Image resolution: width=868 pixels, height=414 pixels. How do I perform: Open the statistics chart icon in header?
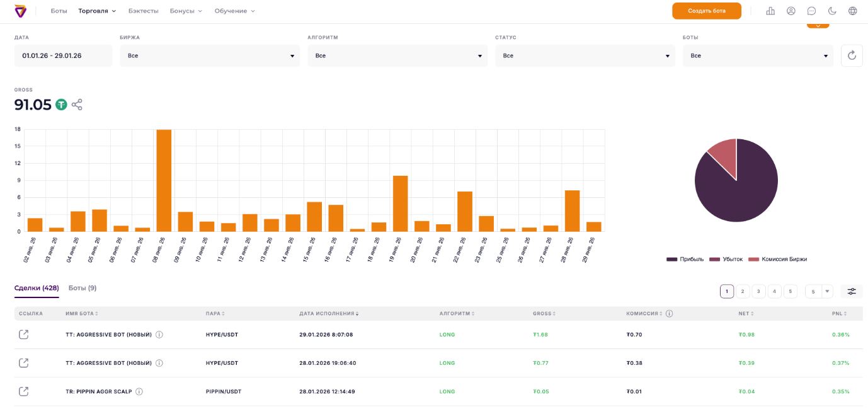[770, 11]
